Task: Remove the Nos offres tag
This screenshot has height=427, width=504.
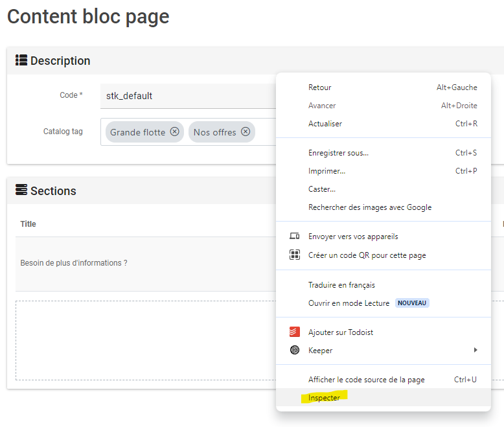Action: coord(246,132)
